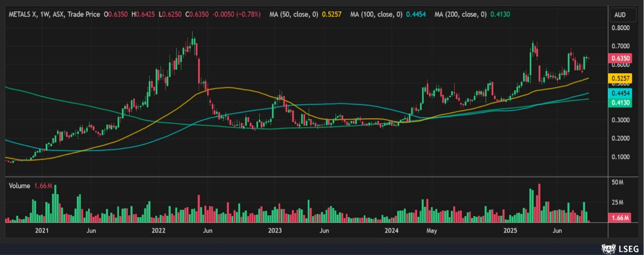
Task: Select the MA (50, close, 0) indicator label
Action: pyautogui.click(x=294, y=14)
